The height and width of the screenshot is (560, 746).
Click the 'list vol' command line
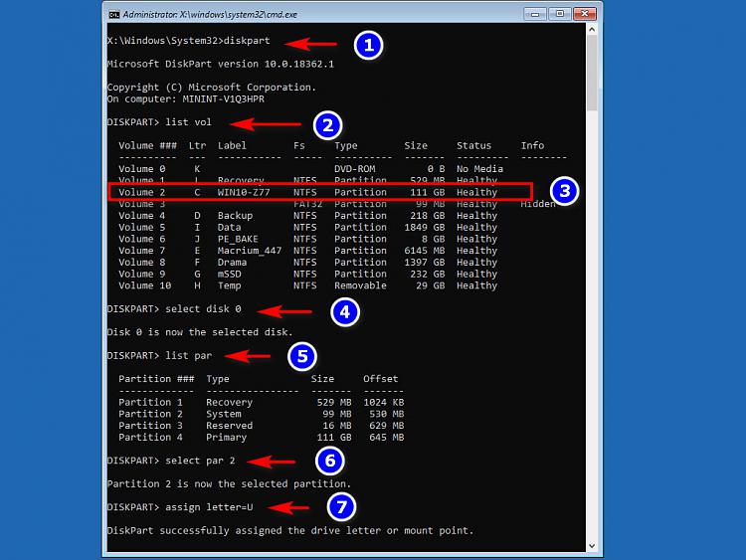click(159, 122)
